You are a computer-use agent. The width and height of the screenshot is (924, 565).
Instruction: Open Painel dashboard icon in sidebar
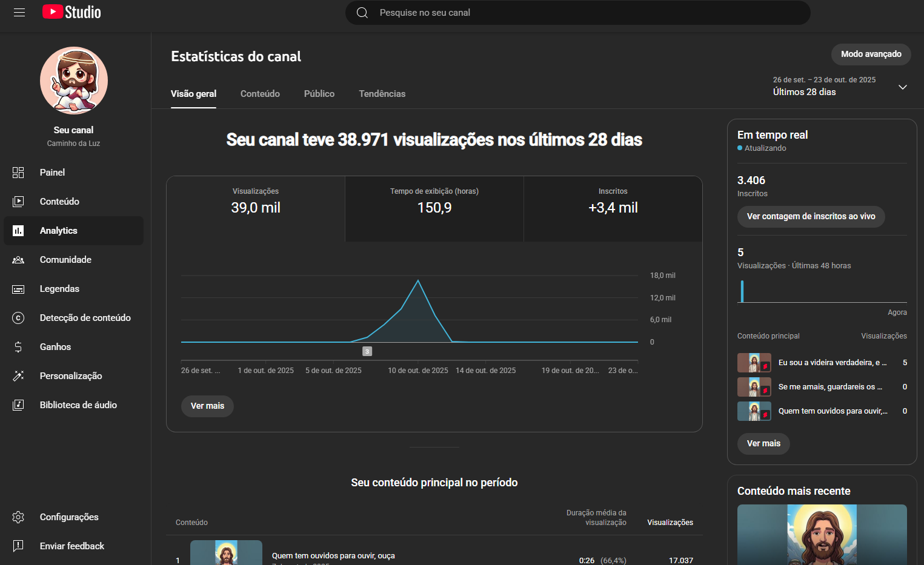(18, 173)
